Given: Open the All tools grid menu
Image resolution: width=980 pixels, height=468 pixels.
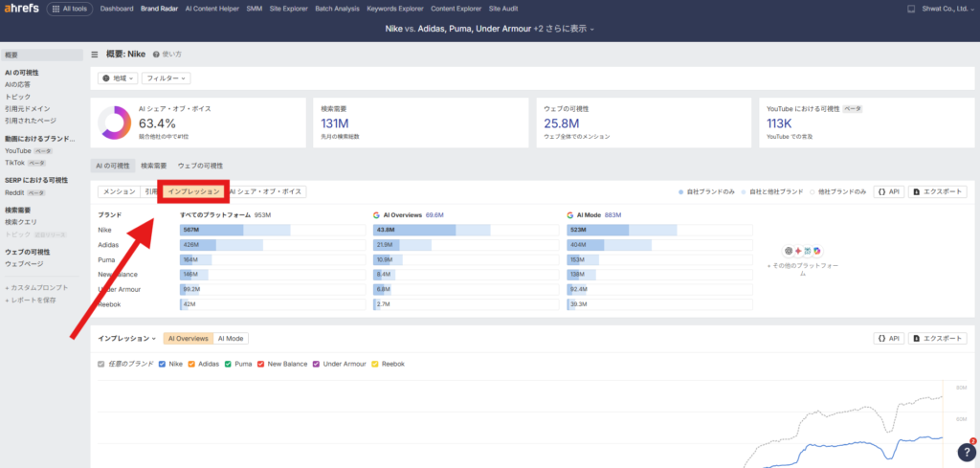Looking at the screenshot, I should point(70,9).
